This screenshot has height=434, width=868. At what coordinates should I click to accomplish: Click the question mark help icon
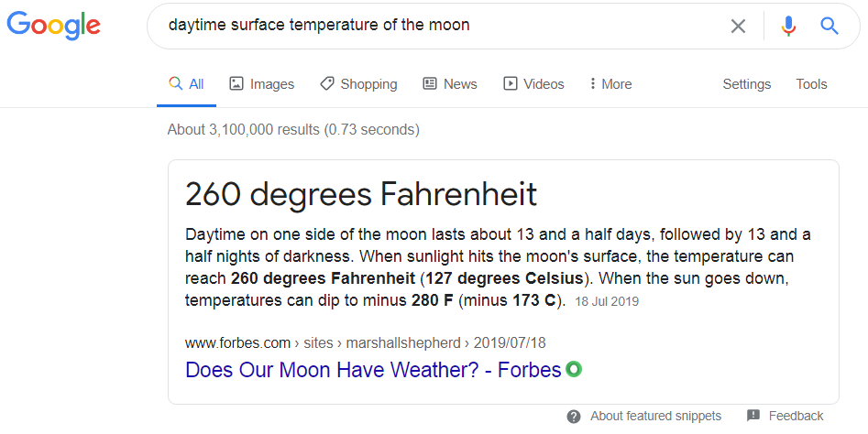tap(574, 416)
